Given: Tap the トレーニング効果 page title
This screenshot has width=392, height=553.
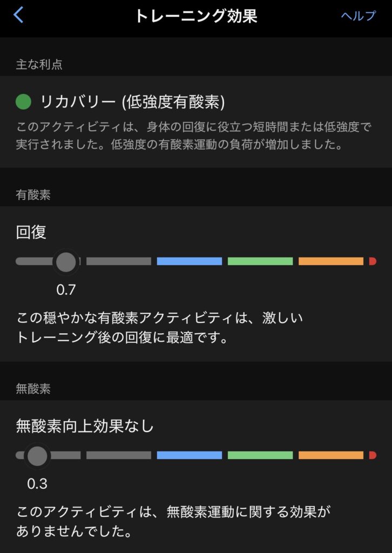Looking at the screenshot, I should pos(195,16).
